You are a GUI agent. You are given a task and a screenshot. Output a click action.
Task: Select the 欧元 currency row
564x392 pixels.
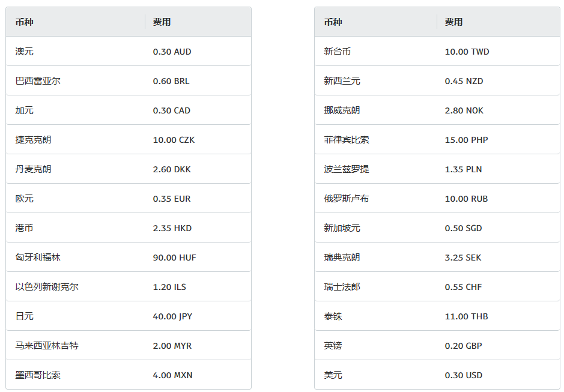pyautogui.click(x=129, y=199)
